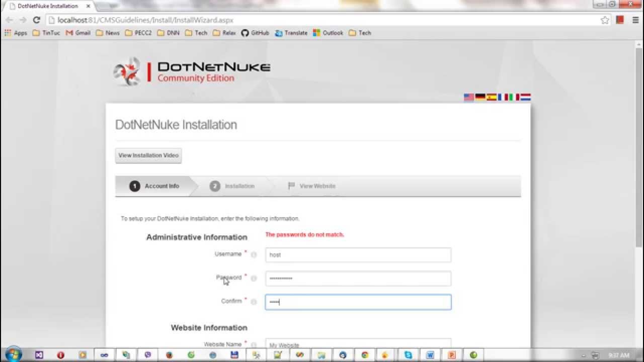The image size is (644, 362).
Task: Select the US English flag language
Action: tap(469, 97)
